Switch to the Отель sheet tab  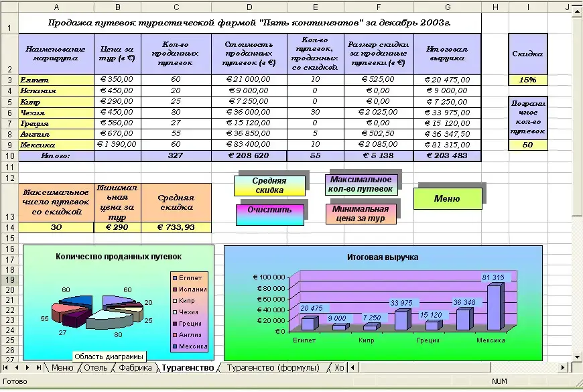[x=95, y=368]
